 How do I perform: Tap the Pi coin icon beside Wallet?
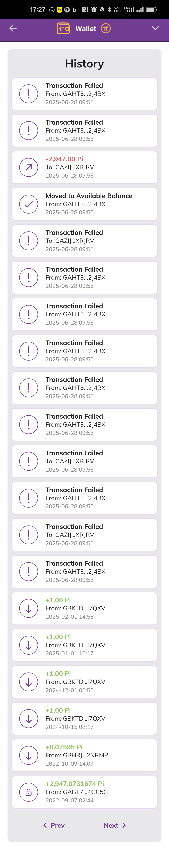[x=105, y=28]
